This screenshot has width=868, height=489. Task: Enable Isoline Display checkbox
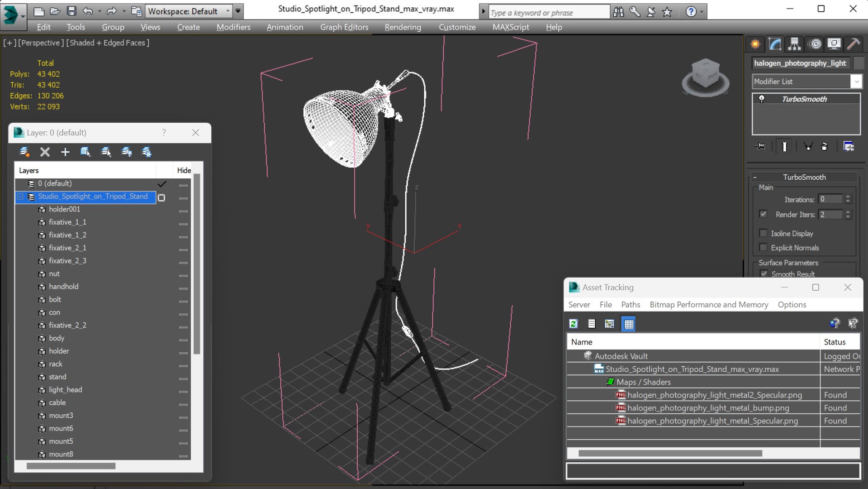(764, 233)
